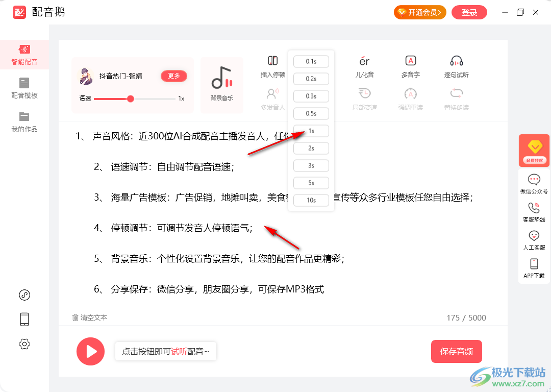Click 清空文本 to clear the text

pyautogui.click(x=90, y=317)
